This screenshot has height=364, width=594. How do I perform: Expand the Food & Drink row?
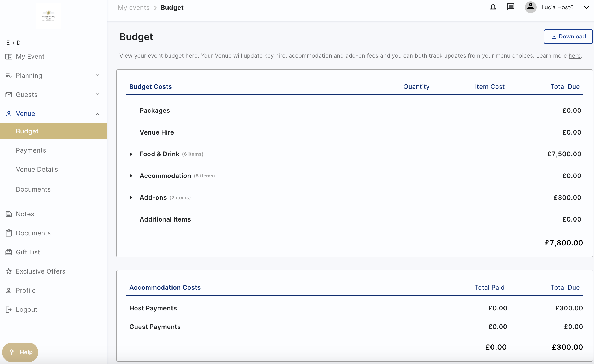pos(131,154)
